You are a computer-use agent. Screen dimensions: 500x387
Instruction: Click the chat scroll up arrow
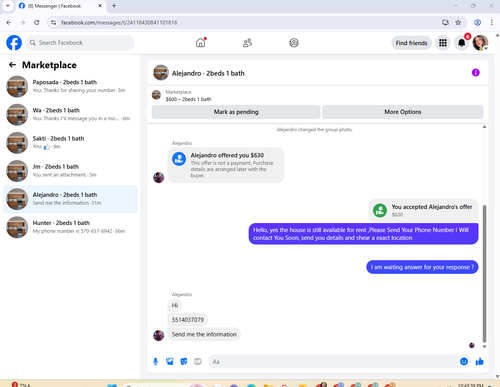pos(484,127)
